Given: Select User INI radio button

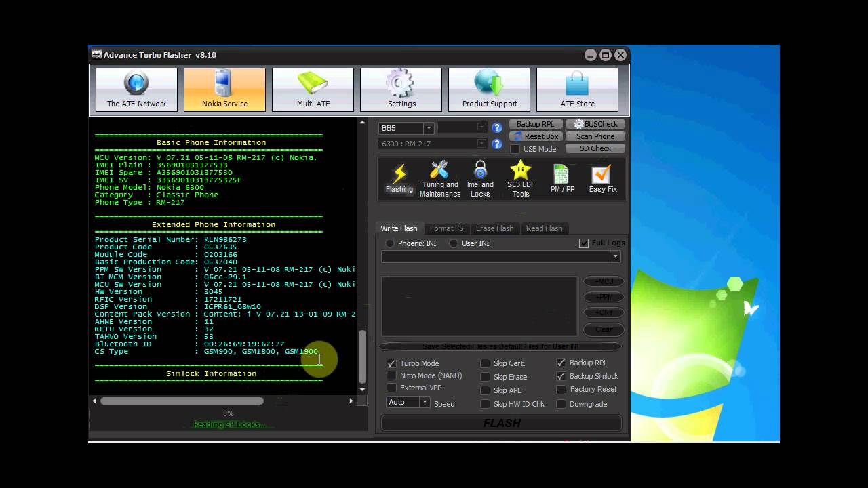Looking at the screenshot, I should click(x=453, y=243).
